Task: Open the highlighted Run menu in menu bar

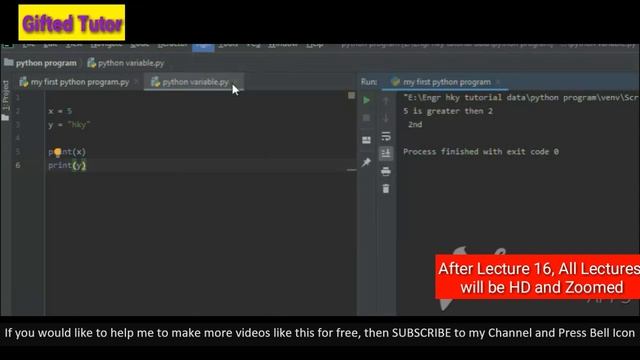Action: tap(203, 46)
